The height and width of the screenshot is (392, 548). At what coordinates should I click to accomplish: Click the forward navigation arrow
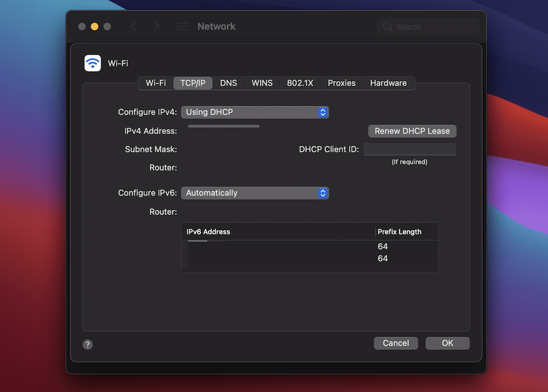[x=156, y=26]
